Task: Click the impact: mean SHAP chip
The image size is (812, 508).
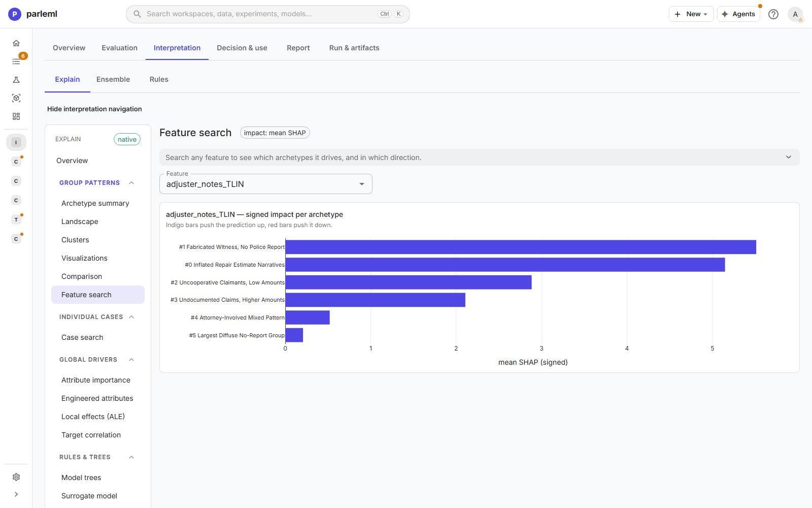Action: 275,133
